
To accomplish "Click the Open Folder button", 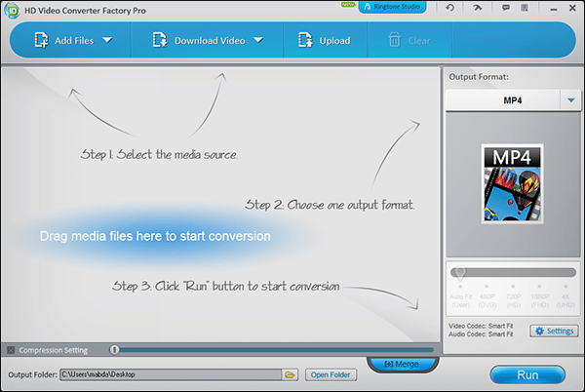I will (x=330, y=374).
